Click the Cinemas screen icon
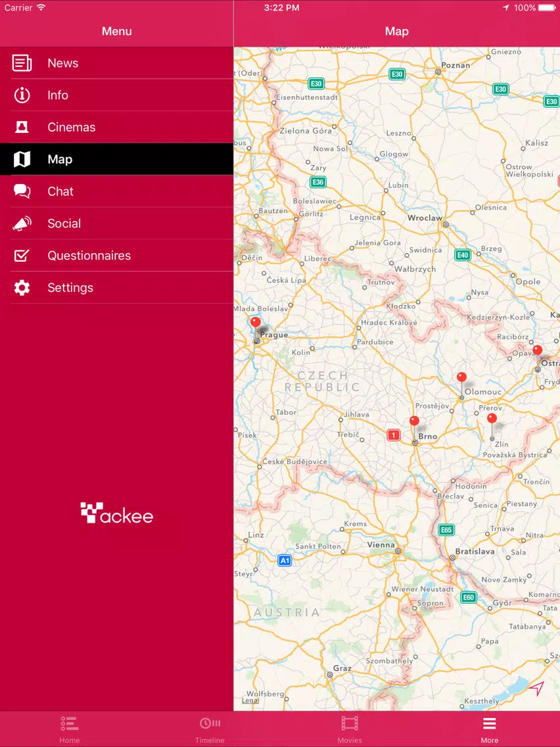The height and width of the screenshot is (747, 560). pyautogui.click(x=22, y=127)
